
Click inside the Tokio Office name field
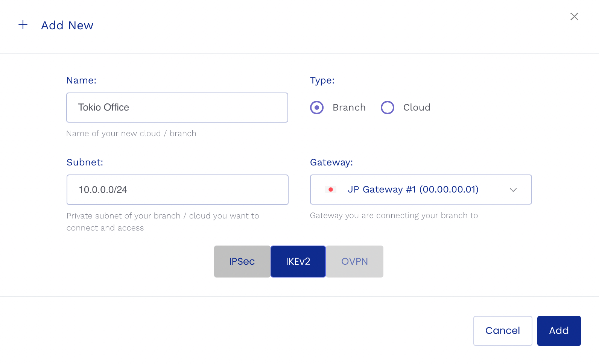[177, 108]
